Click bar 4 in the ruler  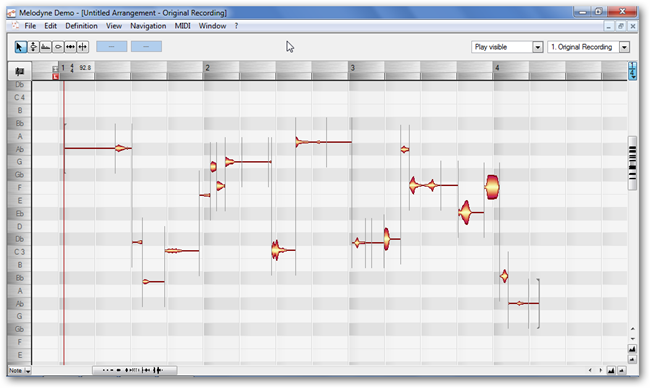(497, 68)
